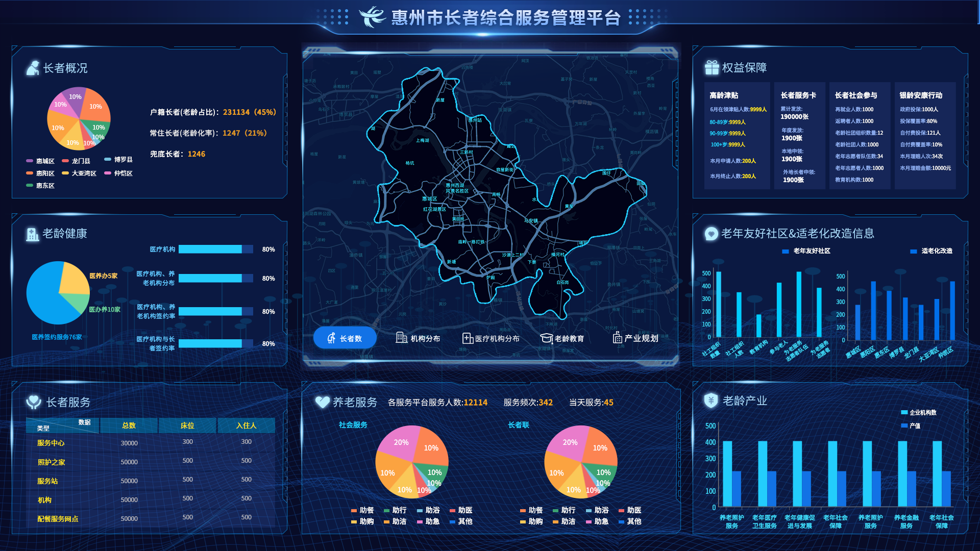Viewport: 980px width, 551px height.
Task: Click the 老龄产业 yen shield icon
Action: (x=710, y=400)
